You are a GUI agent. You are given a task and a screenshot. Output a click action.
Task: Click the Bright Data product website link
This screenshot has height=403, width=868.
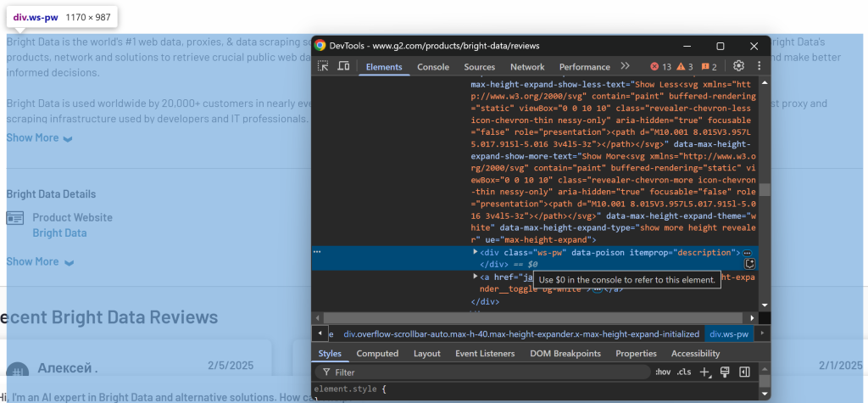tap(59, 232)
